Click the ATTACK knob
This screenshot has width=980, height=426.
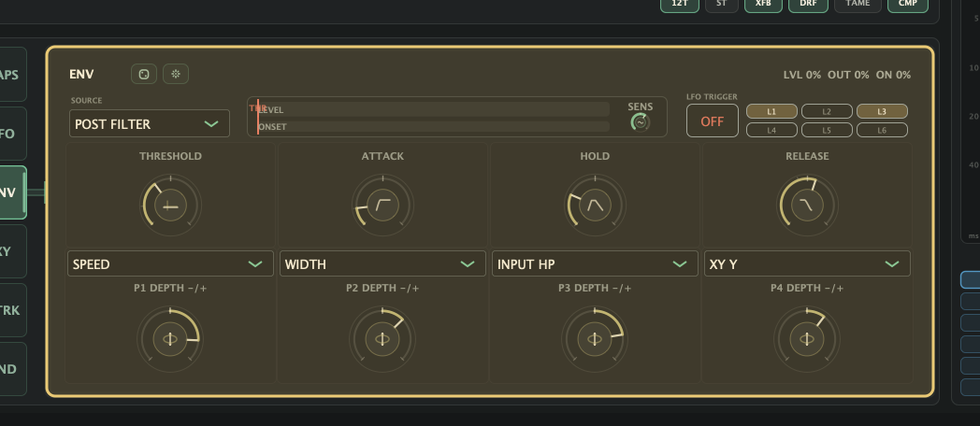click(382, 206)
